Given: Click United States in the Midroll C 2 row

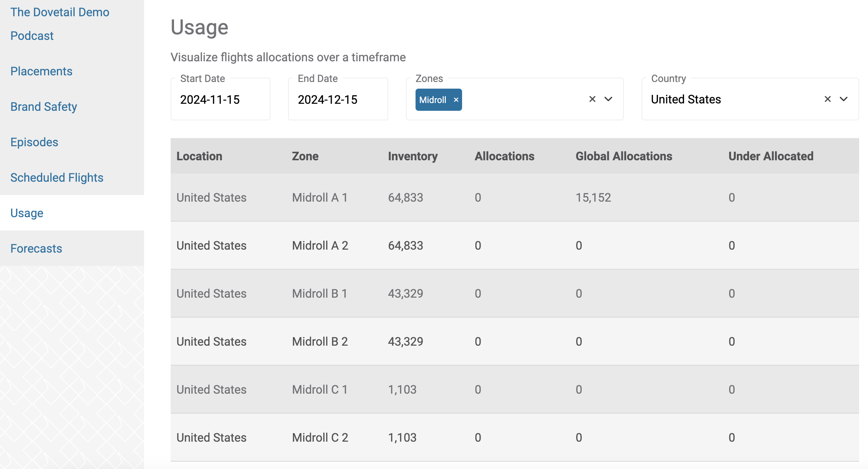Looking at the screenshot, I should tap(211, 438).
